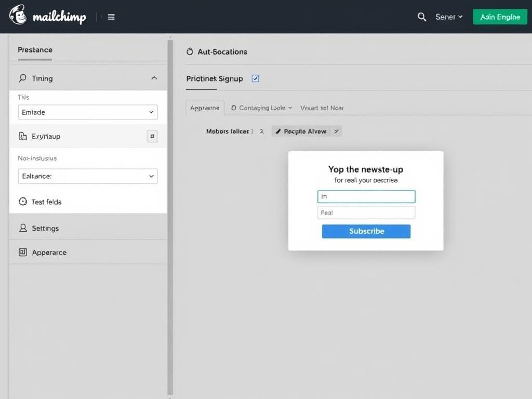
Task: Open the hamburger menu in top navigation
Action: click(111, 16)
